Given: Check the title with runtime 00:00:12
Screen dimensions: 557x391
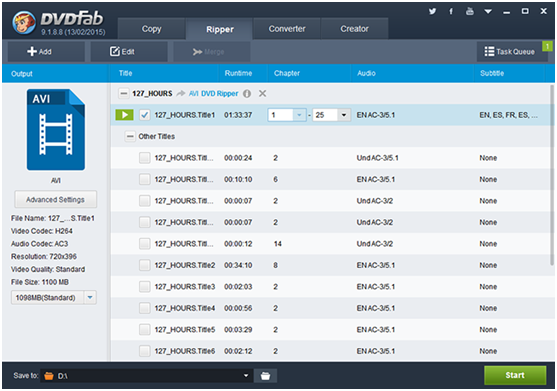Looking at the screenshot, I should (x=145, y=244).
